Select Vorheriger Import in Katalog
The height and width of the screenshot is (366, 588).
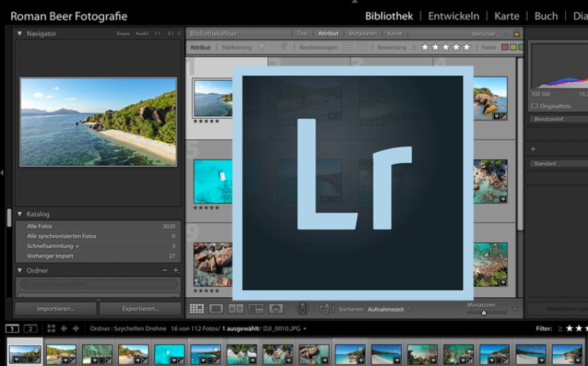(x=99, y=256)
